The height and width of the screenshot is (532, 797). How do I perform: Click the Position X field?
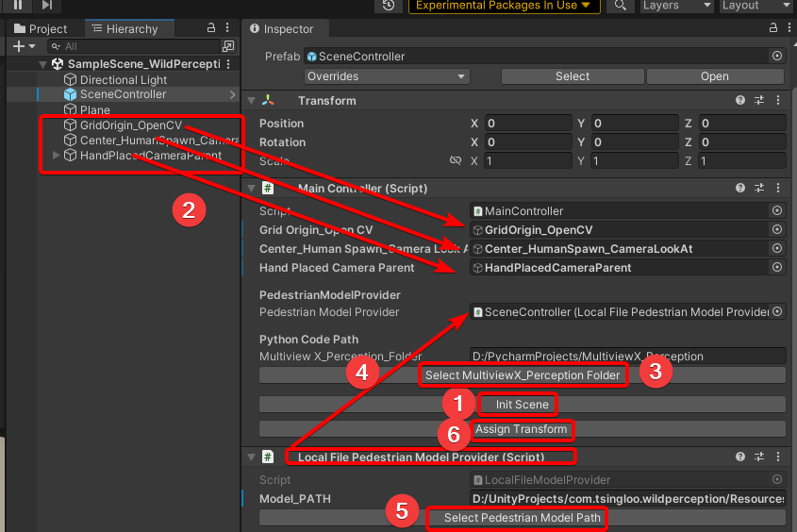click(528, 124)
